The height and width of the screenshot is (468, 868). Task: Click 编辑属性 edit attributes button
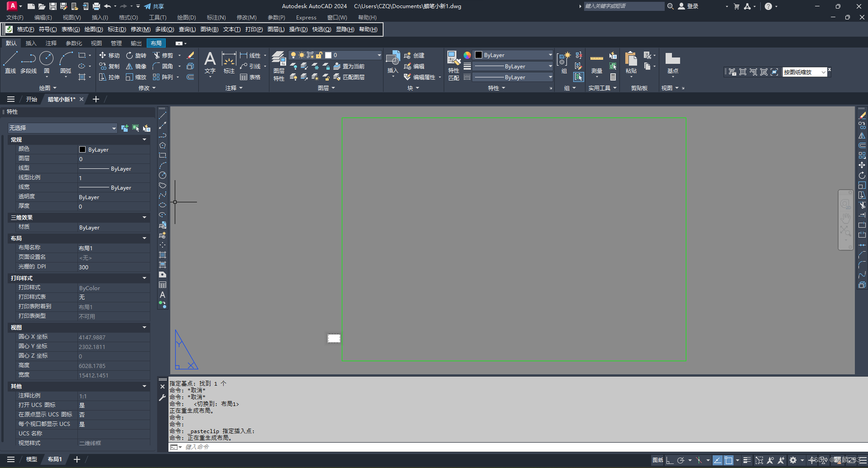pyautogui.click(x=420, y=77)
